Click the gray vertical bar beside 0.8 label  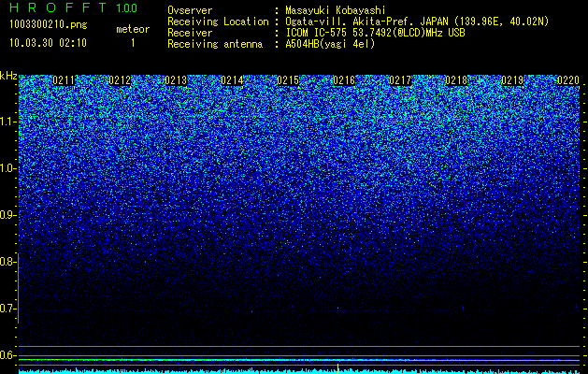click(18, 288)
